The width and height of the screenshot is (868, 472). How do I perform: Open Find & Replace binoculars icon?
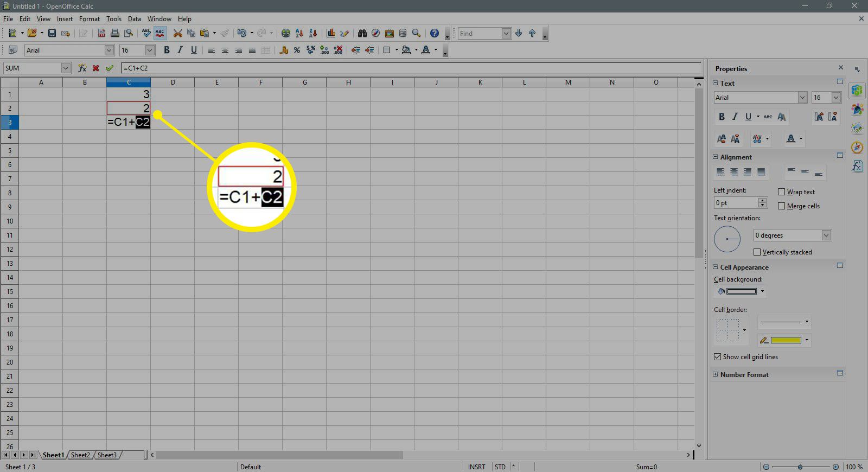(362, 34)
